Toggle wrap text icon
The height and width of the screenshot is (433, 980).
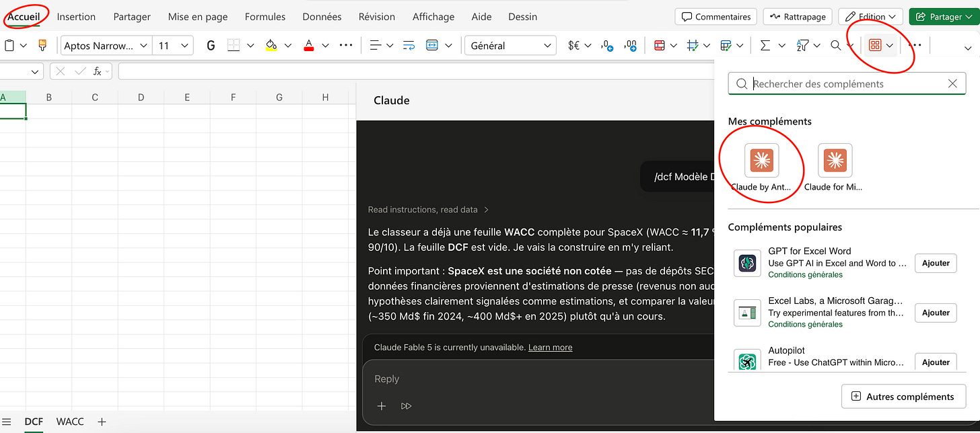(x=409, y=46)
